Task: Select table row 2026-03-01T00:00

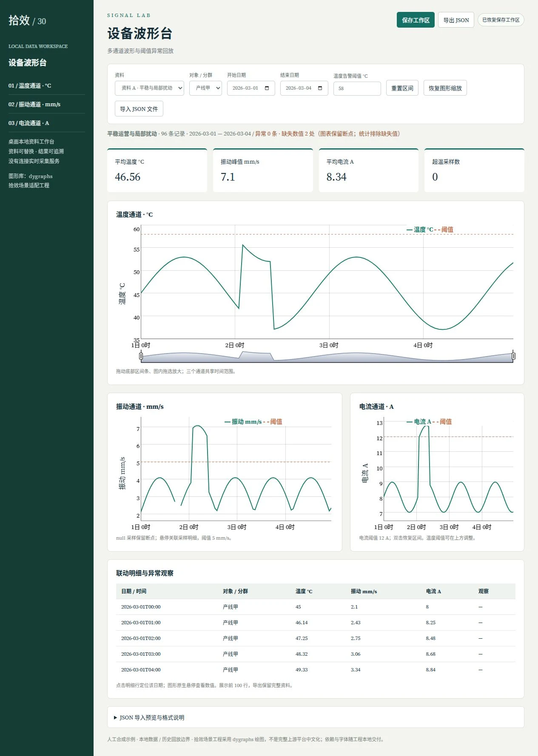Action: pyautogui.click(x=316, y=607)
